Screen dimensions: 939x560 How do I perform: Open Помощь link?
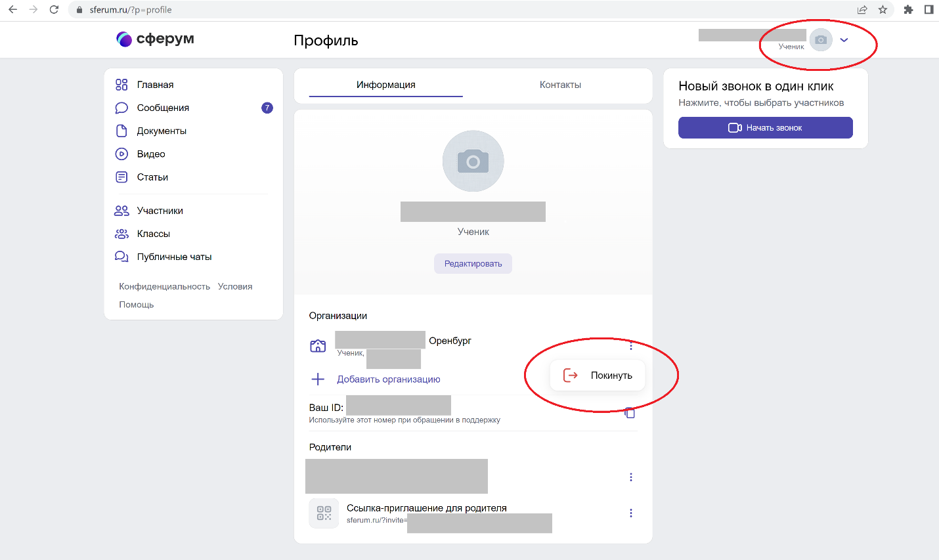137,305
